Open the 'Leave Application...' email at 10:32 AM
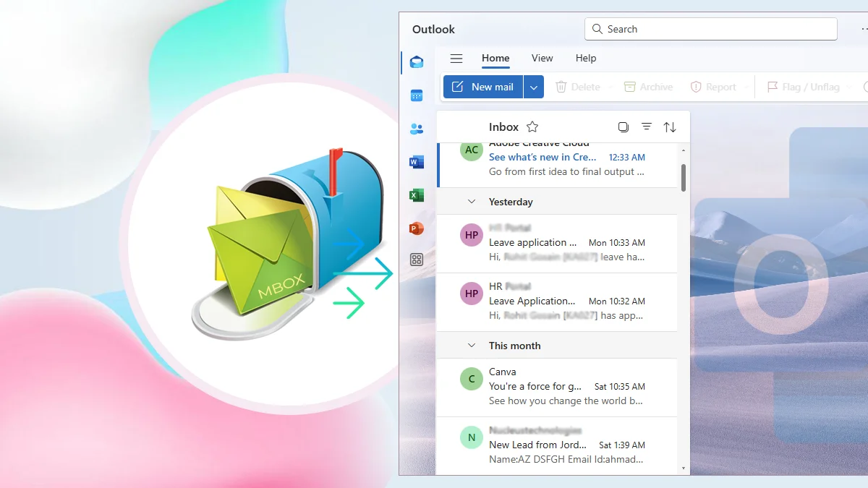The height and width of the screenshot is (488, 868). pyautogui.click(x=558, y=301)
